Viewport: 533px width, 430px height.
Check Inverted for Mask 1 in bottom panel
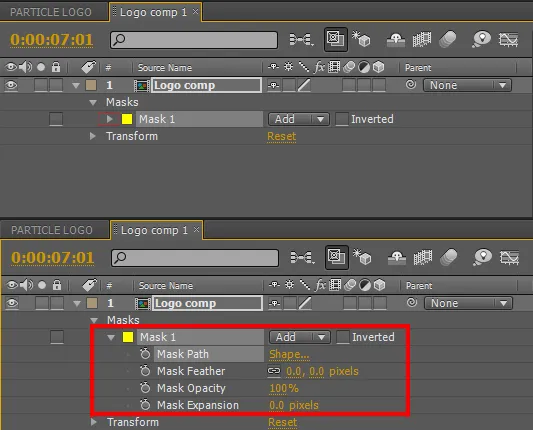(x=343, y=337)
